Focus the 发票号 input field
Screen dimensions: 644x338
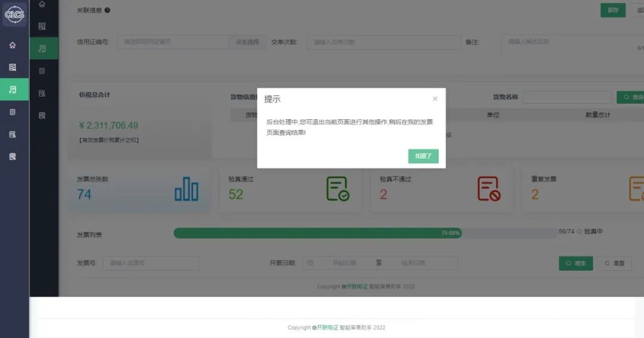pos(151,263)
